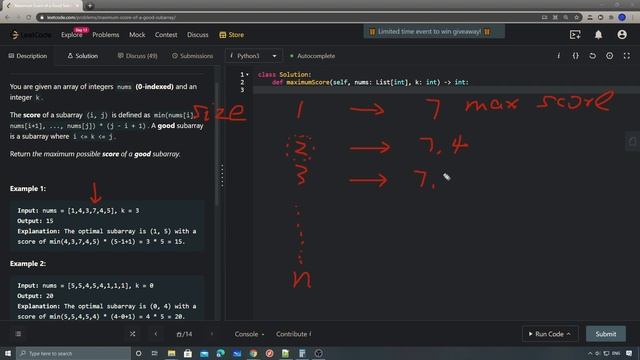The width and height of the screenshot is (640, 360).
Task: Click the Example 2 heading
Action: pyautogui.click(x=28, y=264)
